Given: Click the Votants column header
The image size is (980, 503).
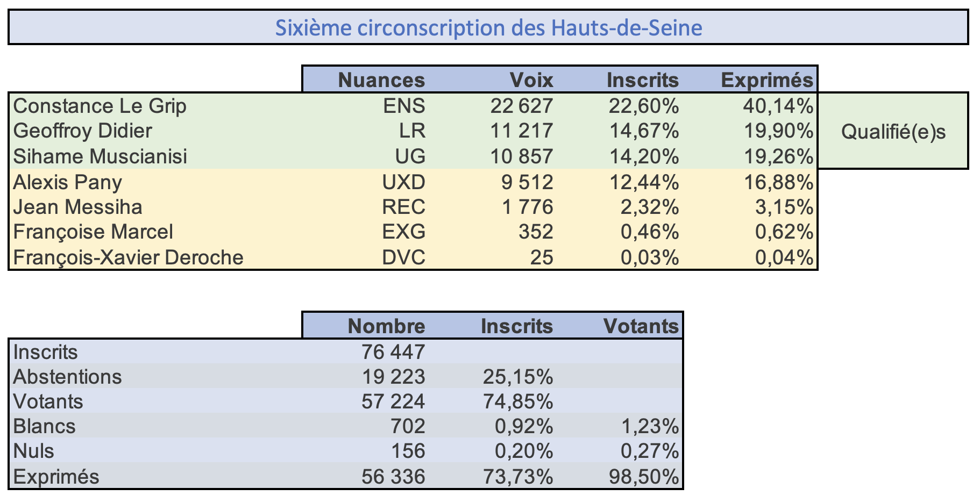Looking at the screenshot, I should pos(641,326).
